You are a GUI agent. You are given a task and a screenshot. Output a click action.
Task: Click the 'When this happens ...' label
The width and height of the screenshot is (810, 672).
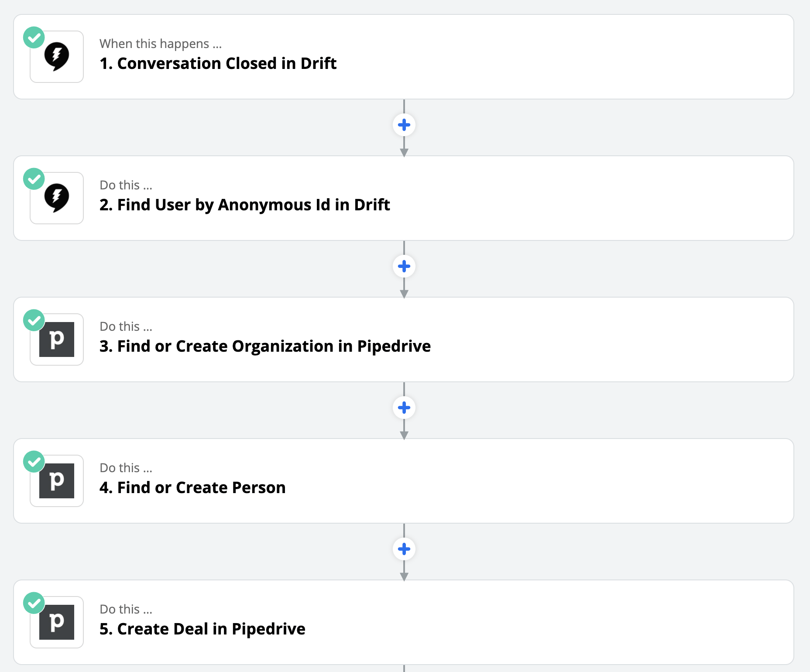[x=161, y=44]
